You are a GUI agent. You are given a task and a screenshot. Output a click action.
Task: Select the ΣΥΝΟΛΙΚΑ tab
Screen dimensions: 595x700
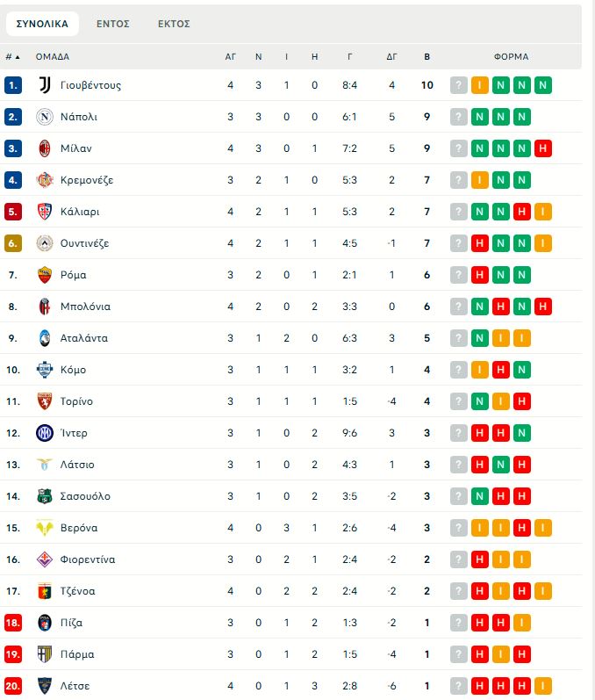coord(42,24)
